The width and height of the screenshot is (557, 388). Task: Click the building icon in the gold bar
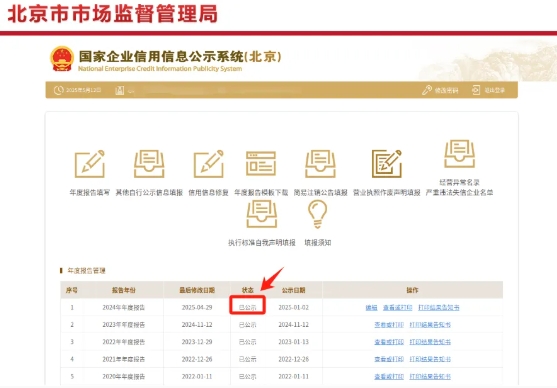point(120,90)
